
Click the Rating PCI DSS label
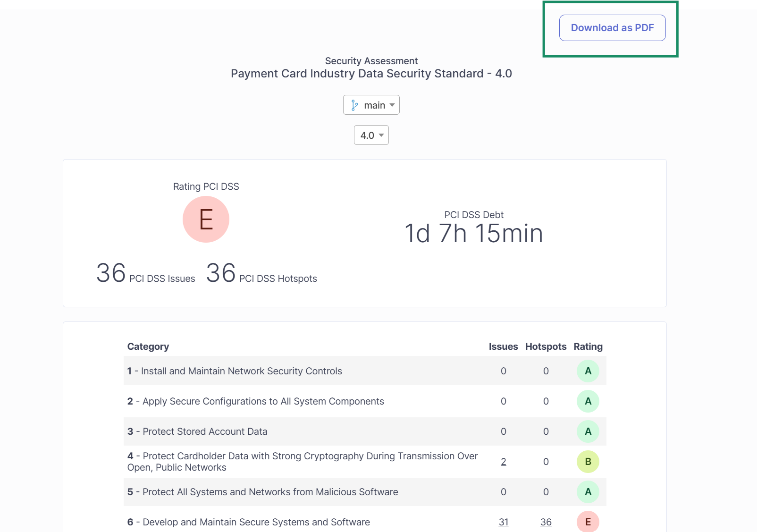(x=206, y=186)
